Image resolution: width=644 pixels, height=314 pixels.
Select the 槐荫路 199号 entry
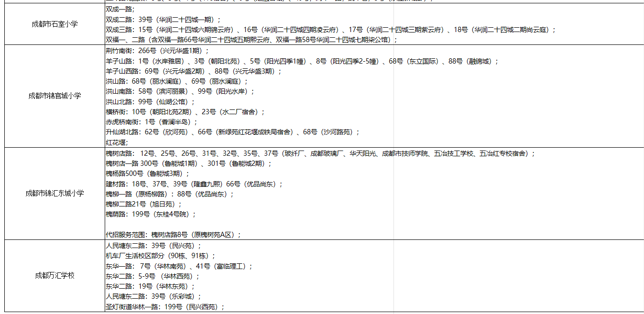151,214
